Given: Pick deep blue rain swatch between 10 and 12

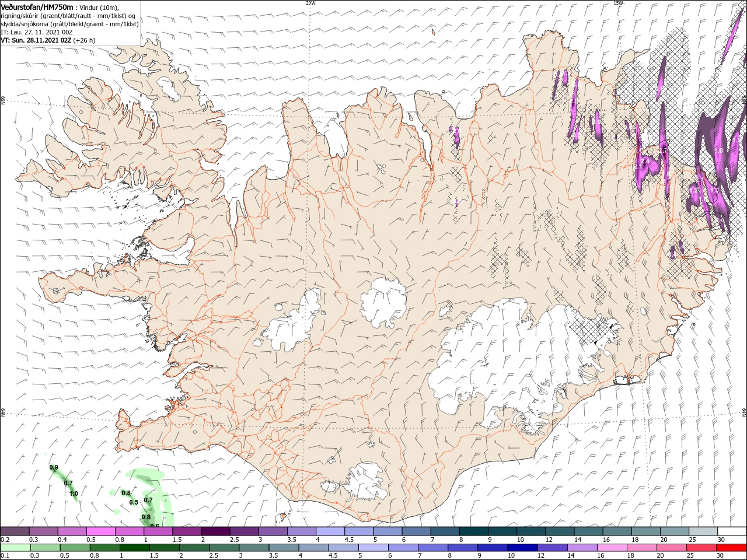Looking at the screenshot, I should pyautogui.click(x=522, y=548).
